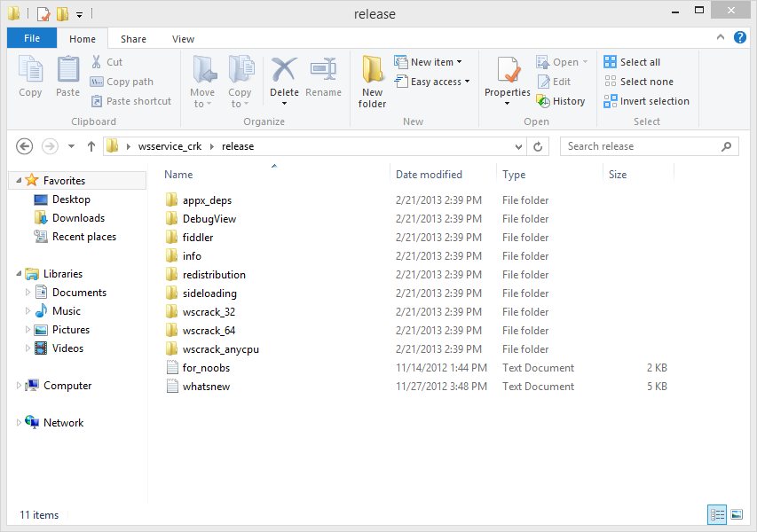The height and width of the screenshot is (532, 757).
Task: Switch to large thumbnails view in status bar
Action: coord(737,514)
